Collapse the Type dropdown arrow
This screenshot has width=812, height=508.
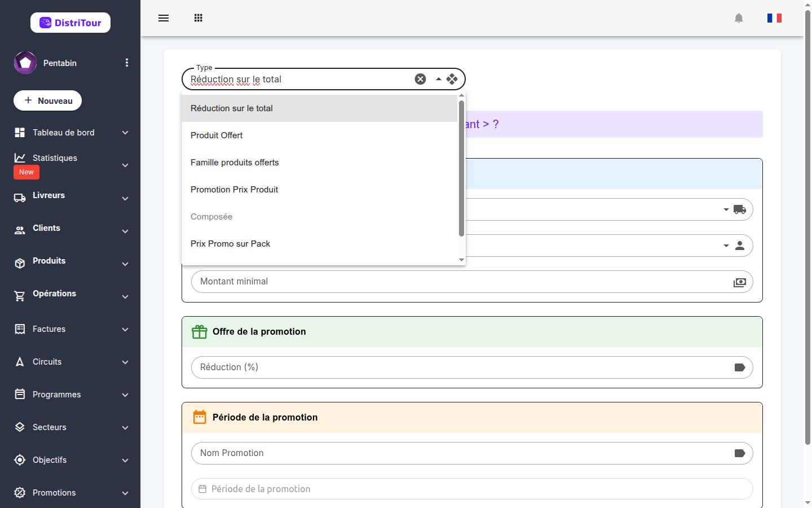coord(439,79)
